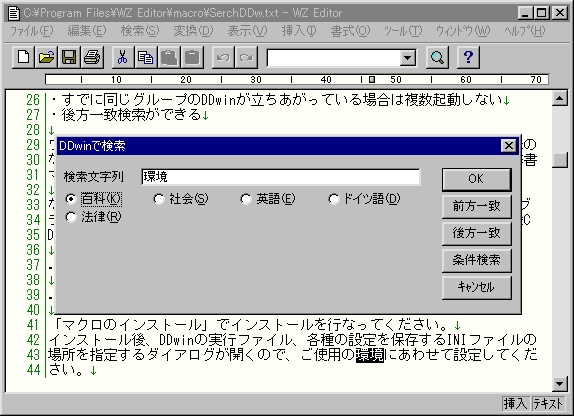Click the テキスト status bar indicator
Screen dimensions: 574x416
(x=547, y=403)
